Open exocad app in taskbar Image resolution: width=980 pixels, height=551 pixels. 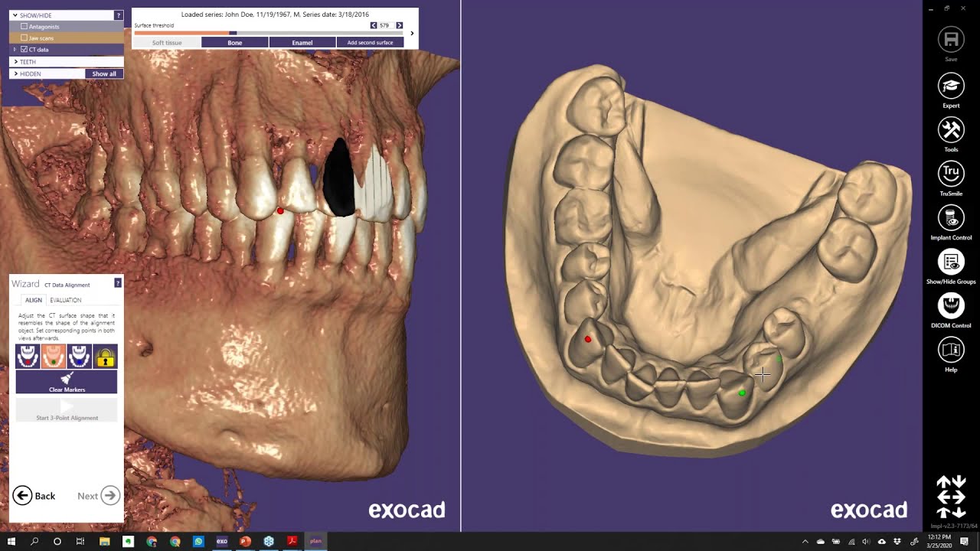tap(221, 541)
